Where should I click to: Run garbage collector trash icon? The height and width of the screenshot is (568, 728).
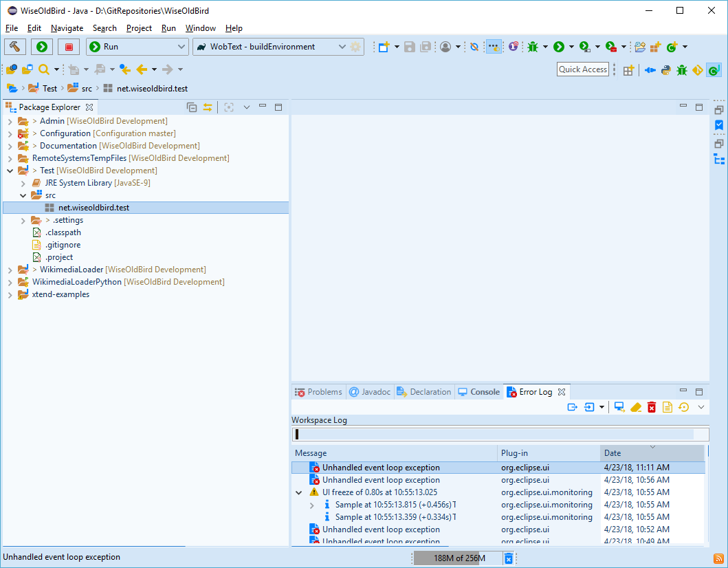(508, 558)
